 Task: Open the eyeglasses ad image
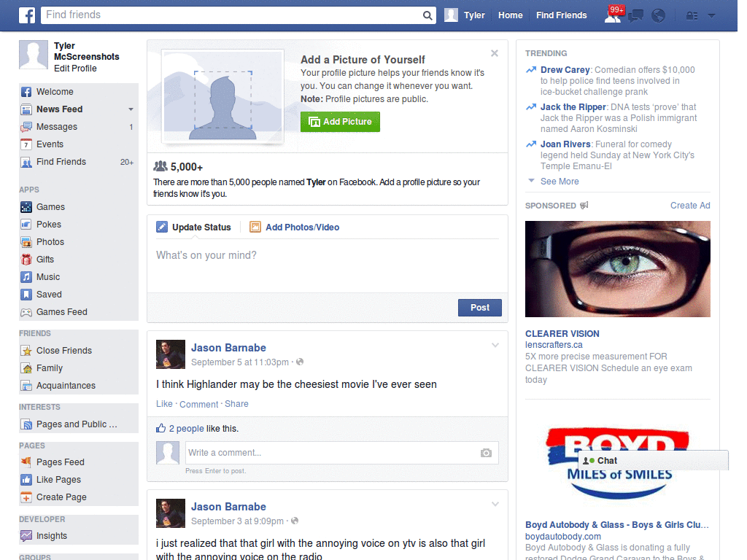617,269
